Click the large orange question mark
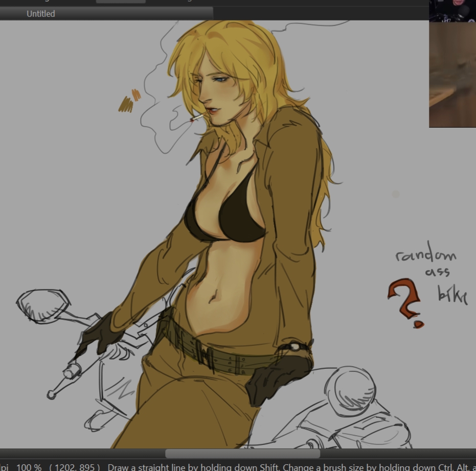The width and height of the screenshot is (476, 471). [404, 297]
